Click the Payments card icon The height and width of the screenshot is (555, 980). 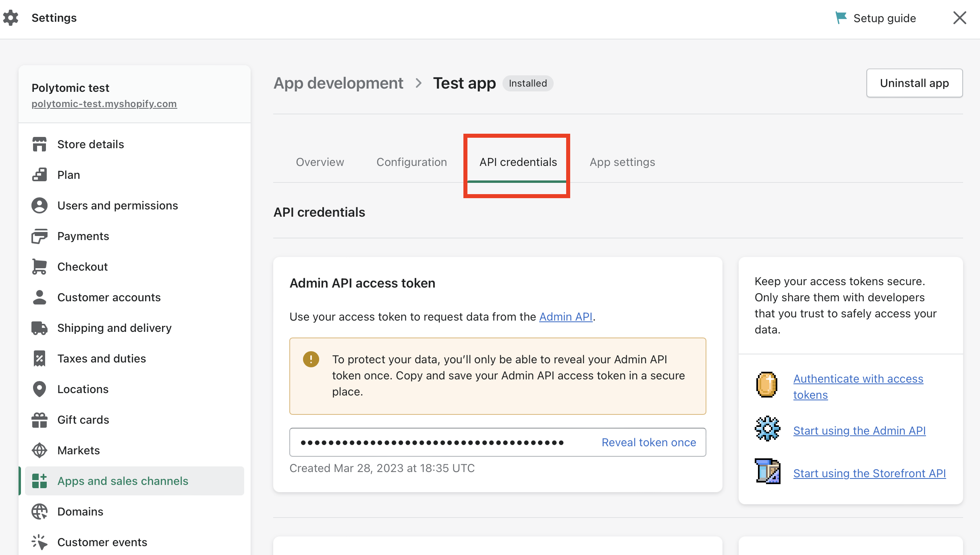(x=39, y=236)
